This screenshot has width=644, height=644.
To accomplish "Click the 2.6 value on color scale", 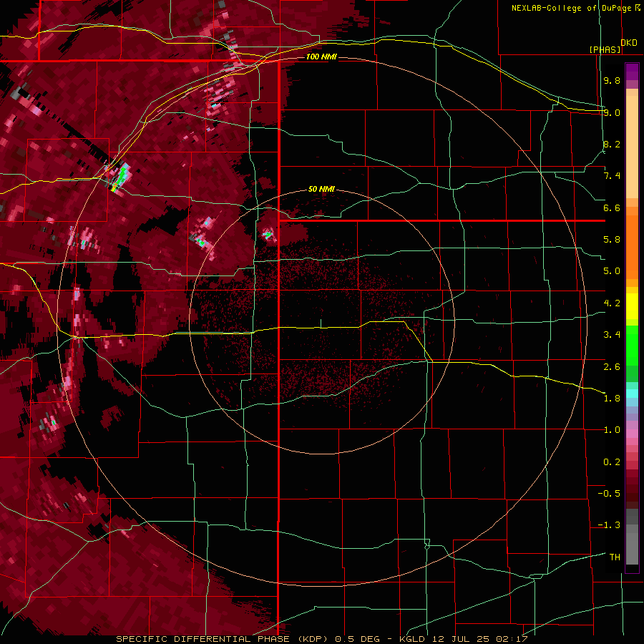I will point(612,367).
